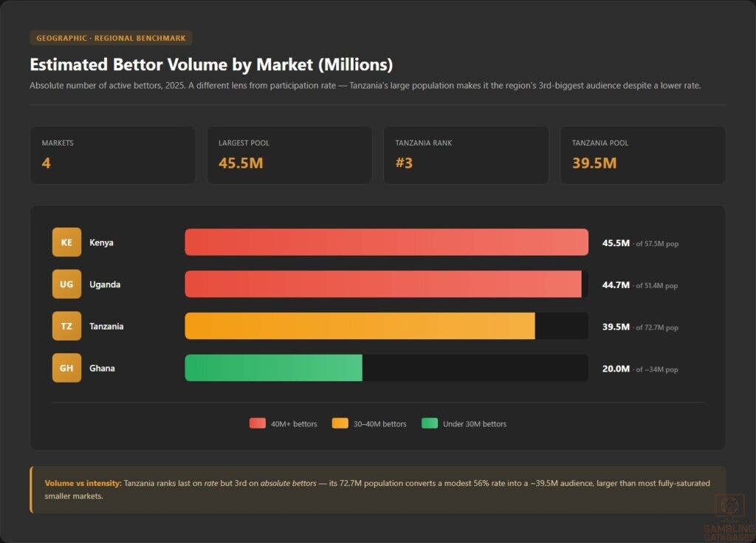The image size is (756, 543).
Task: Select the orange 30–40M bettors legend swatch
Action: 340,423
